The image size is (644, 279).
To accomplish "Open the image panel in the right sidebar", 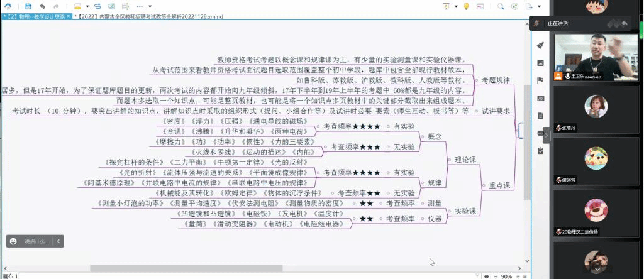I will click(540, 63).
